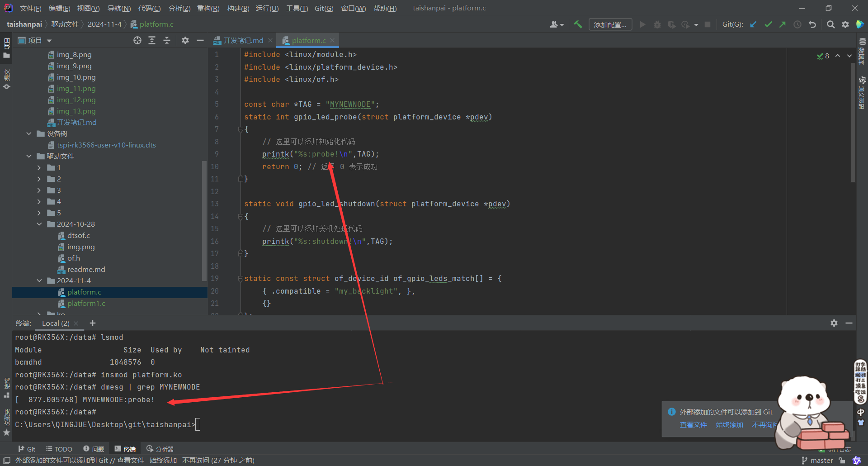Open terminal panel settings gear
The height and width of the screenshot is (466, 868).
tap(834, 323)
